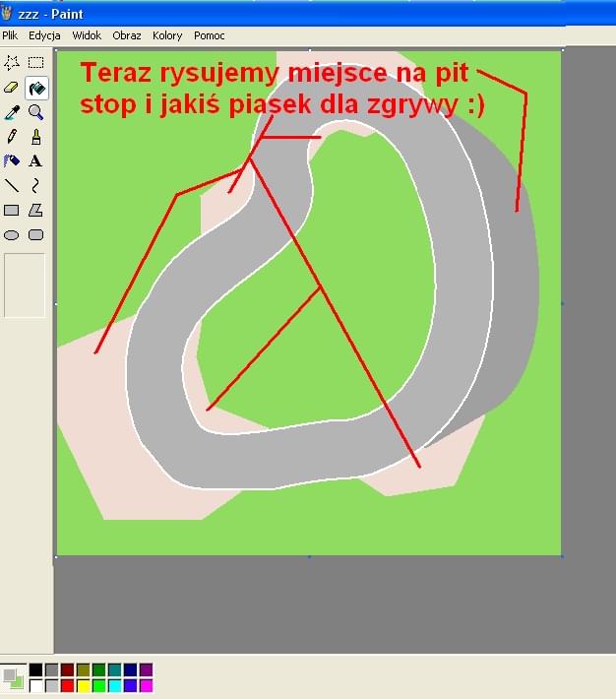Pick the bright blue color swatch
The width and height of the screenshot is (616, 699).
pos(130,685)
